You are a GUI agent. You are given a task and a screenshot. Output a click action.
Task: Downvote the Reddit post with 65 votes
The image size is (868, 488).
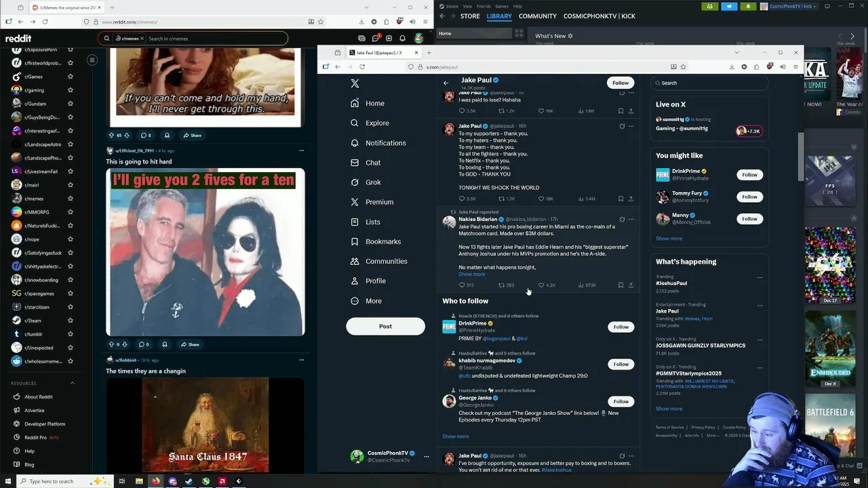[x=126, y=135]
